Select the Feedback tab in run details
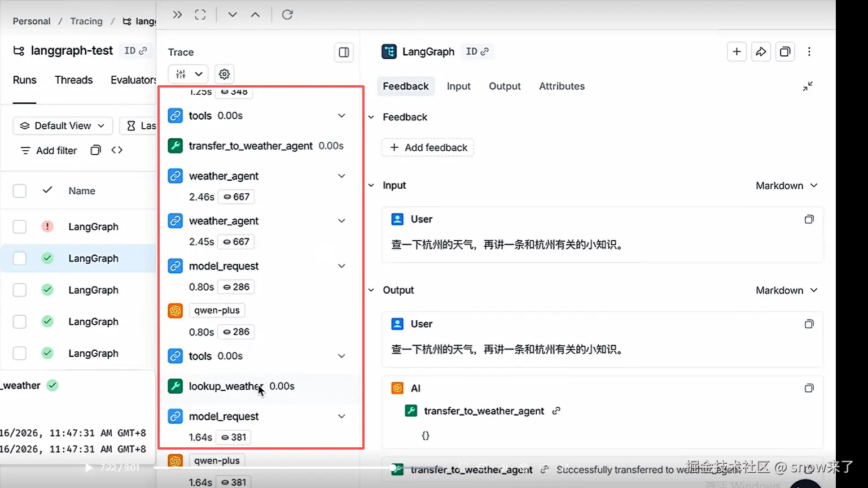868x488 pixels. point(406,86)
